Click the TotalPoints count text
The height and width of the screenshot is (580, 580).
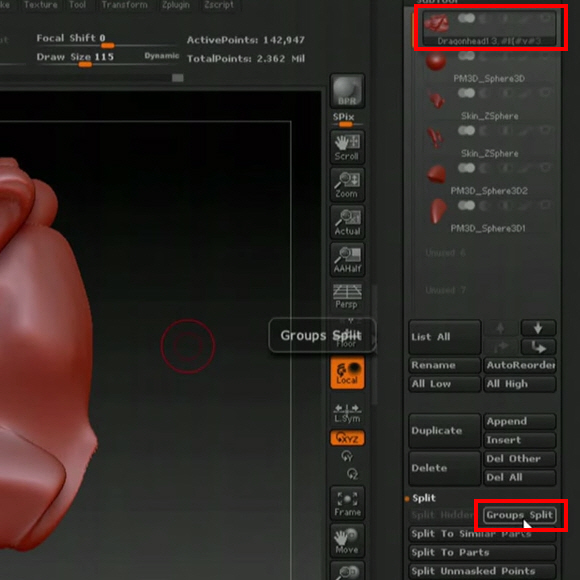[x=246, y=59]
